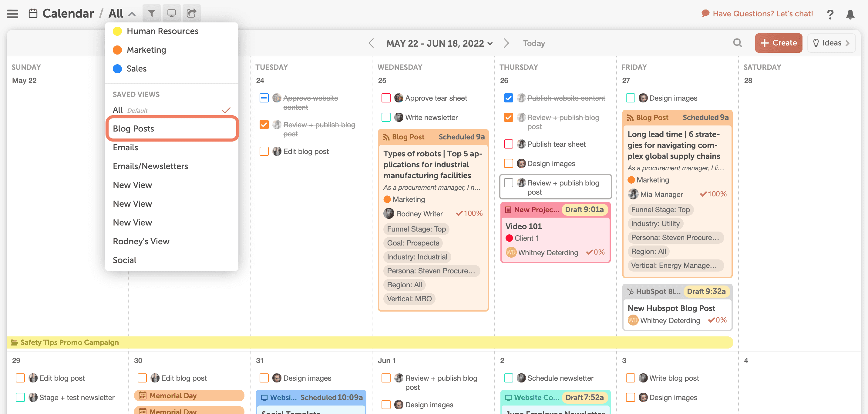Select the Blog Posts saved view
The image size is (868, 414).
(x=172, y=129)
